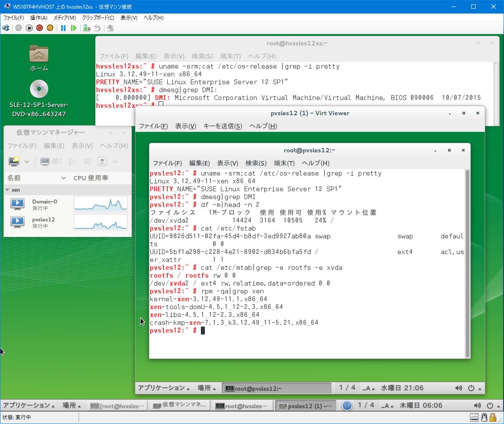Switch to the 仮想マシンマネ… taskbar button
Screen dimensions: 504x424
180,405
